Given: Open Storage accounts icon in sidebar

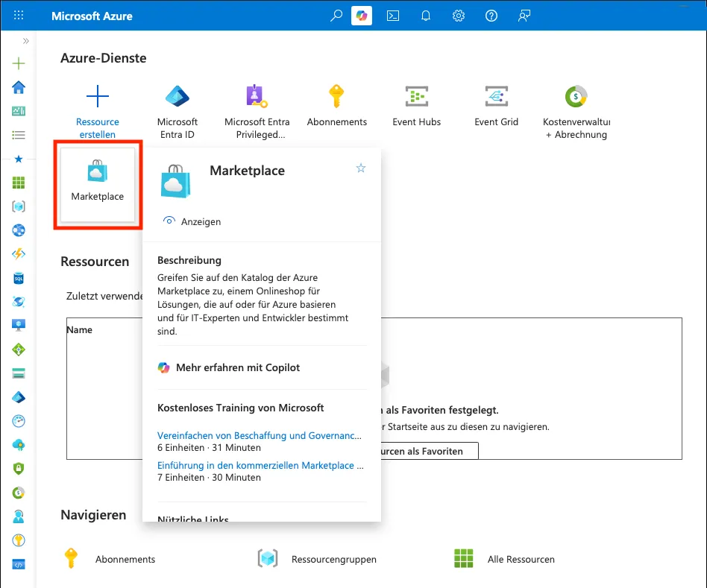Looking at the screenshot, I should click(x=19, y=373).
